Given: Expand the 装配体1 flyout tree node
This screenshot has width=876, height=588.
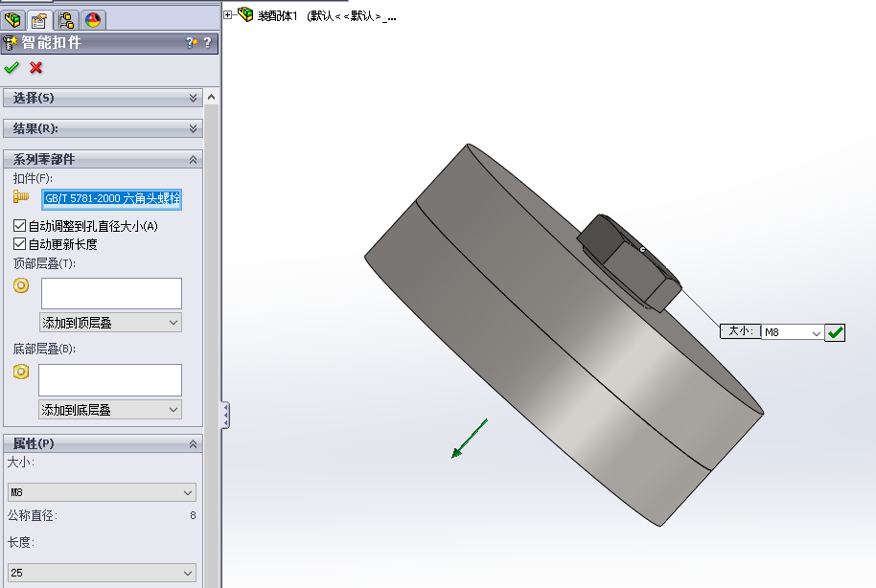Looking at the screenshot, I should point(227,15).
